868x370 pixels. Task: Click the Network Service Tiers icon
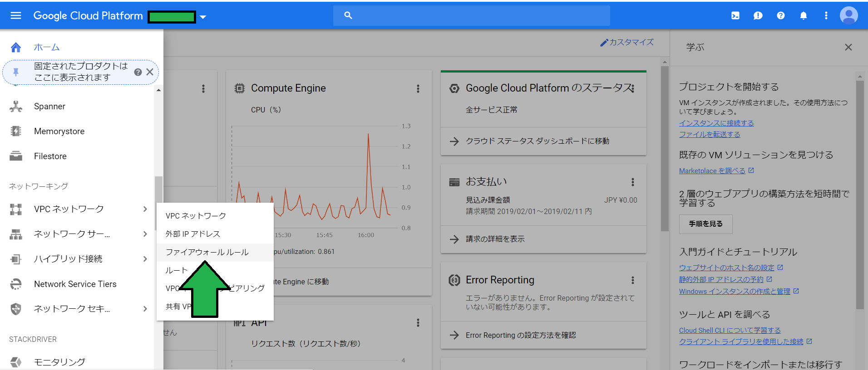pos(16,284)
